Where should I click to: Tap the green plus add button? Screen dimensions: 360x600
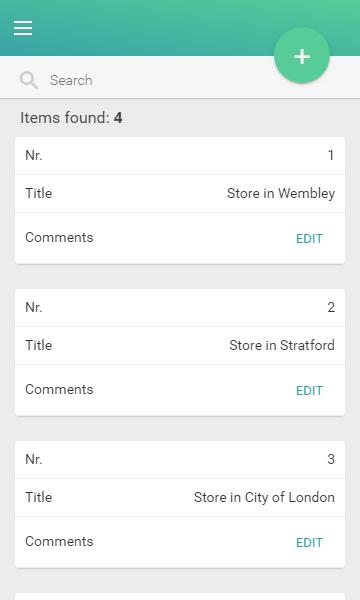click(x=302, y=56)
